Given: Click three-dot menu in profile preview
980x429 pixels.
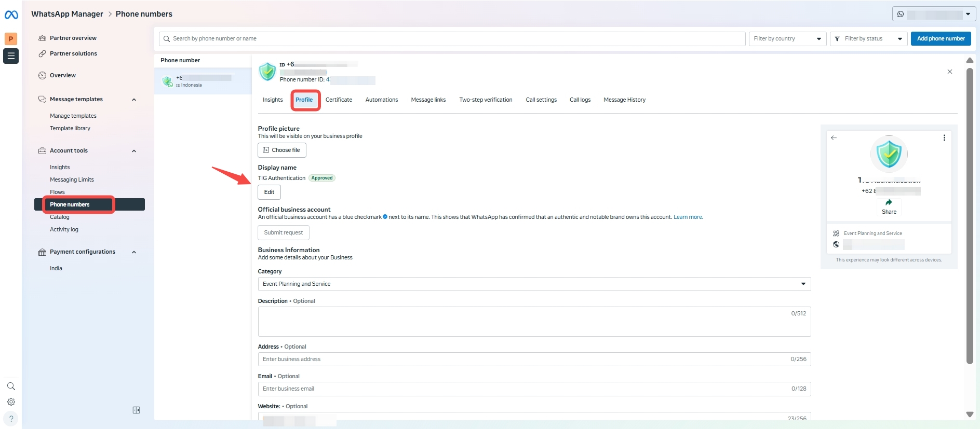Looking at the screenshot, I should 944,138.
